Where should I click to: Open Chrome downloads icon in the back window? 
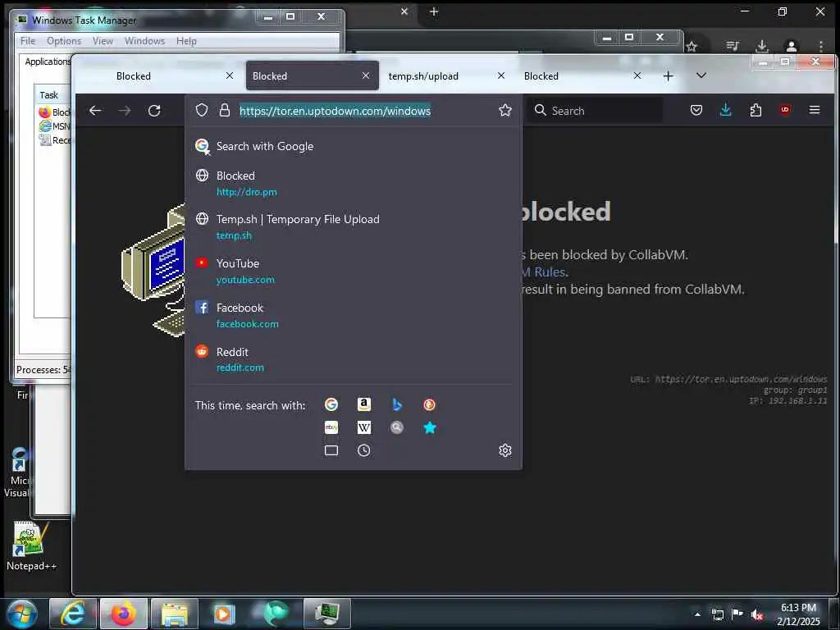(x=762, y=47)
